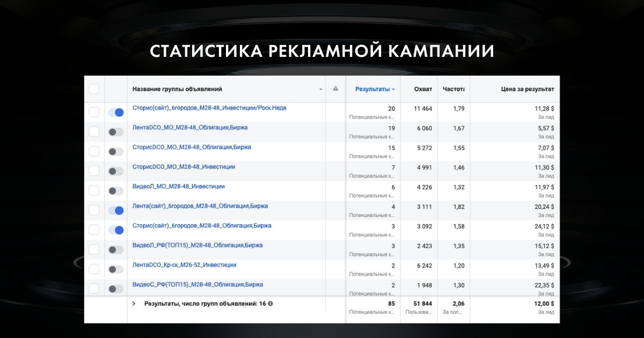Check the box for СторисDCO_МО_М28-48_Инвестиции row
The width and height of the screenshot is (644, 338).
[94, 171]
